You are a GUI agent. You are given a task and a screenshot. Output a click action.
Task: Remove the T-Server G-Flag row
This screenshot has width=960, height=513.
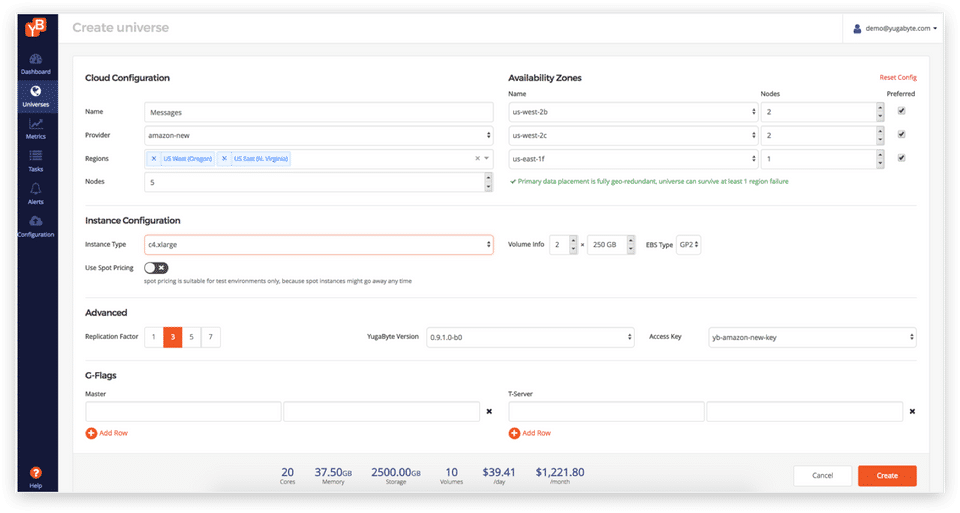point(911,411)
